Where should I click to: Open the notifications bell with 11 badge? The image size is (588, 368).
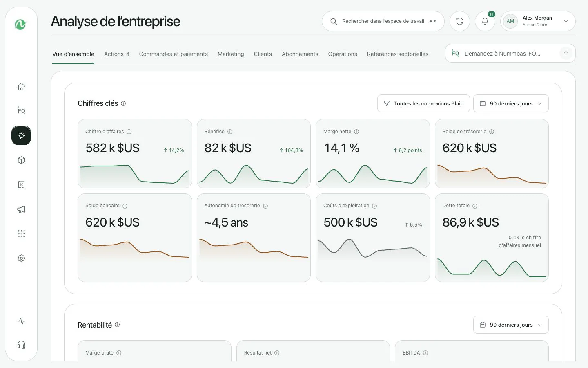(485, 21)
